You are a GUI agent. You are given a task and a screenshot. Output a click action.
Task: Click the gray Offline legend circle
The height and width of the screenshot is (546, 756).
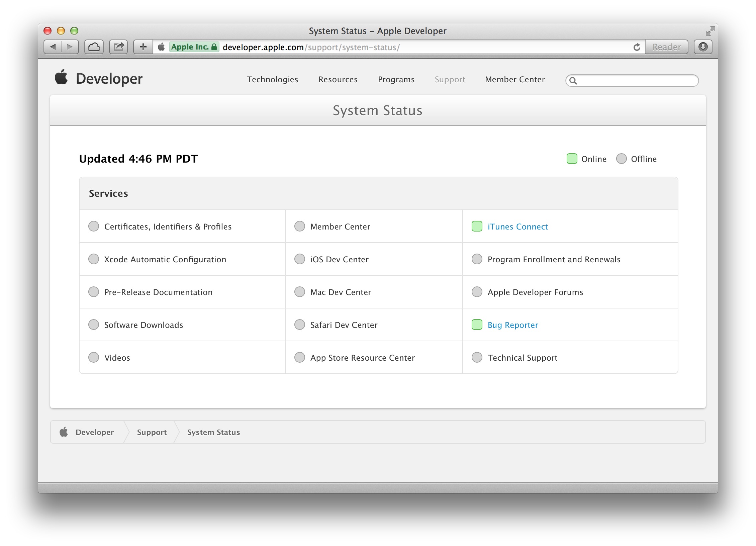point(622,159)
